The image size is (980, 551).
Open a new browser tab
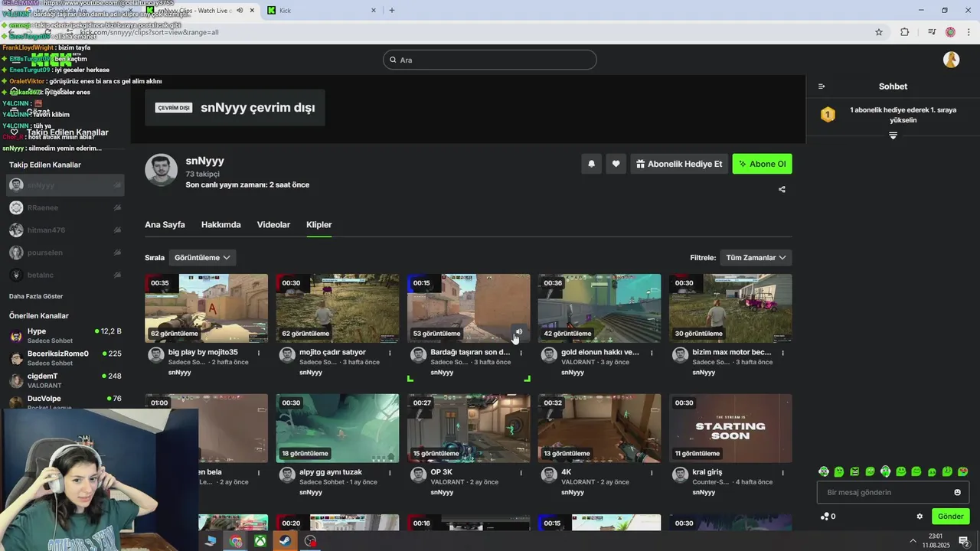tap(392, 11)
